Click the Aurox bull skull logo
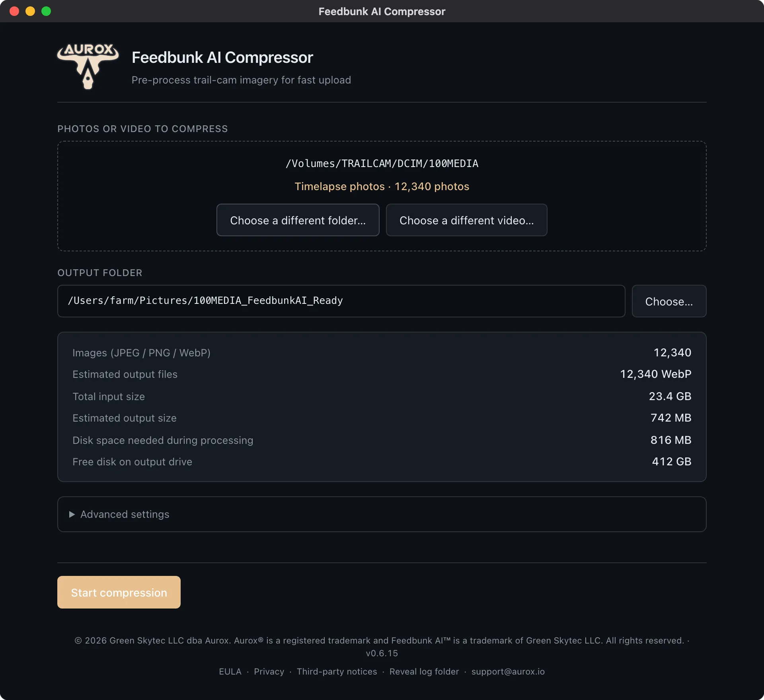This screenshot has height=700, width=764. click(x=88, y=66)
